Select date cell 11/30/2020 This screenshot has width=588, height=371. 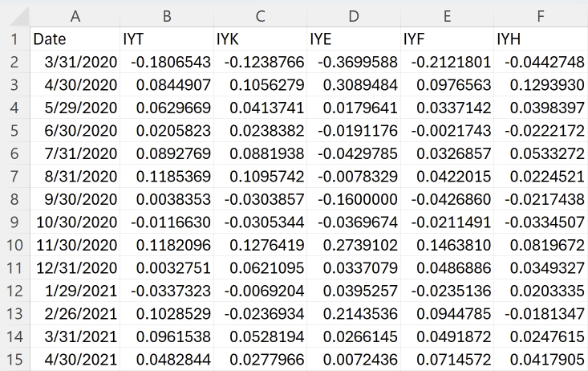click(75, 245)
